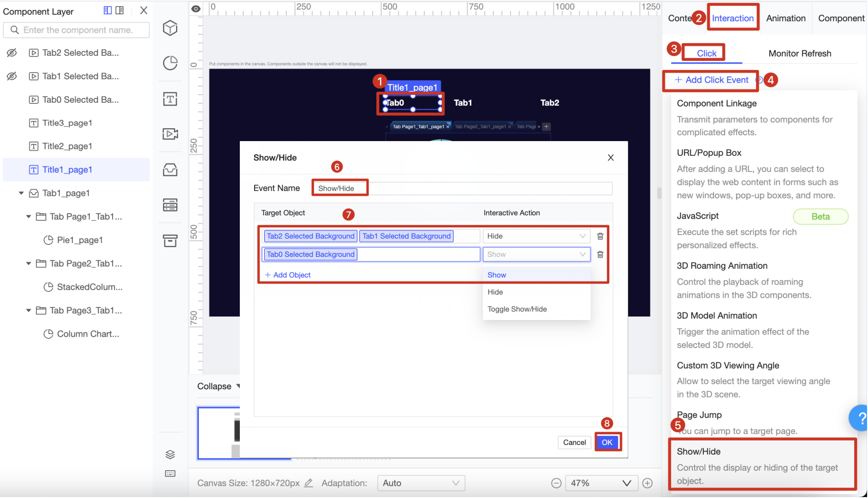
Task: Choose Toggle Show/Hide option
Action: pos(536,309)
